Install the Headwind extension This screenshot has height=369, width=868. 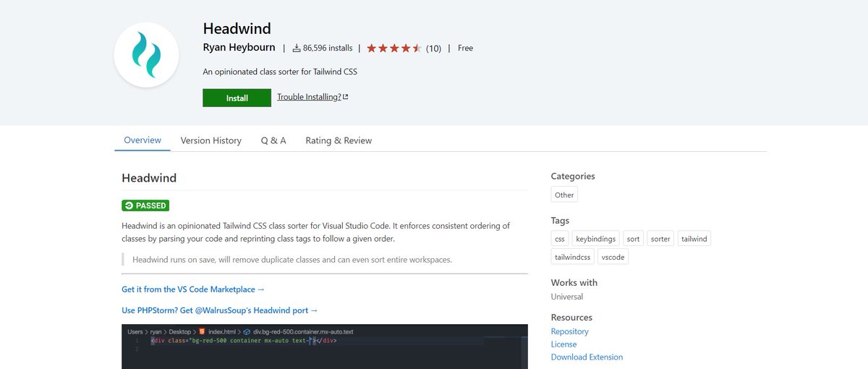click(237, 98)
